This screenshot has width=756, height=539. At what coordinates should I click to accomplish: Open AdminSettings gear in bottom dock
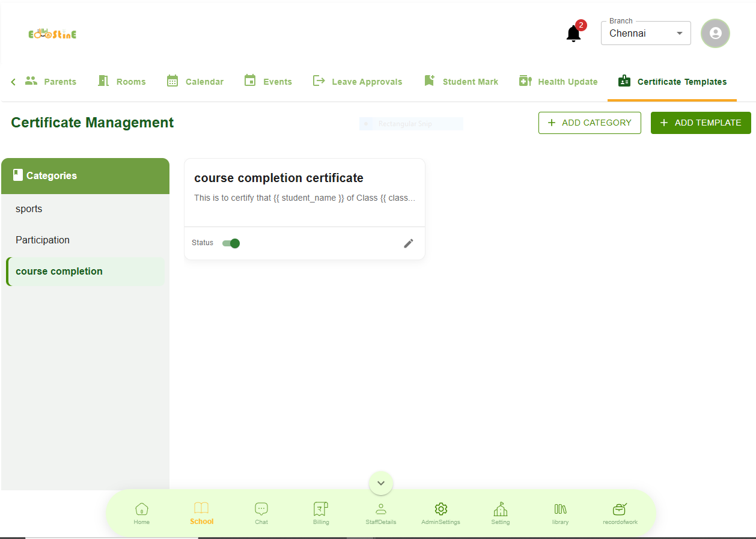440,514
